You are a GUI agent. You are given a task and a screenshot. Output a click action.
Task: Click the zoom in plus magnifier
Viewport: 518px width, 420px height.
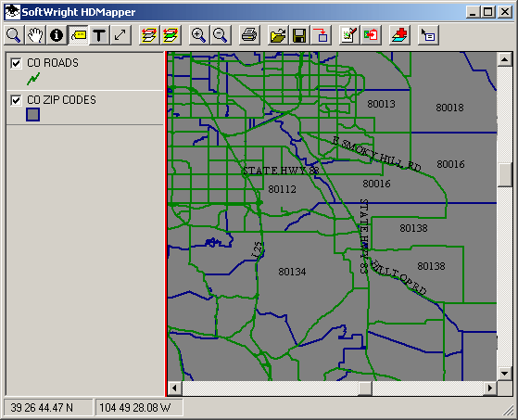(x=199, y=35)
